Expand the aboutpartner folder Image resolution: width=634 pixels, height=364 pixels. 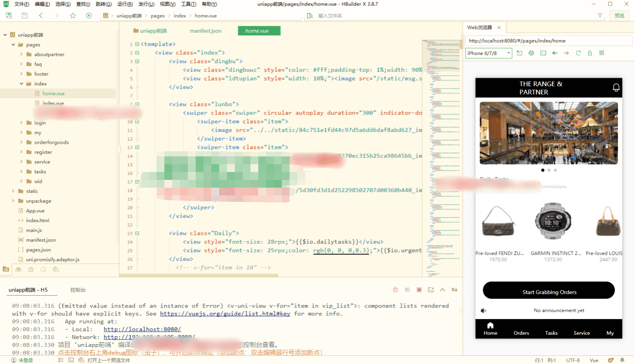point(22,54)
